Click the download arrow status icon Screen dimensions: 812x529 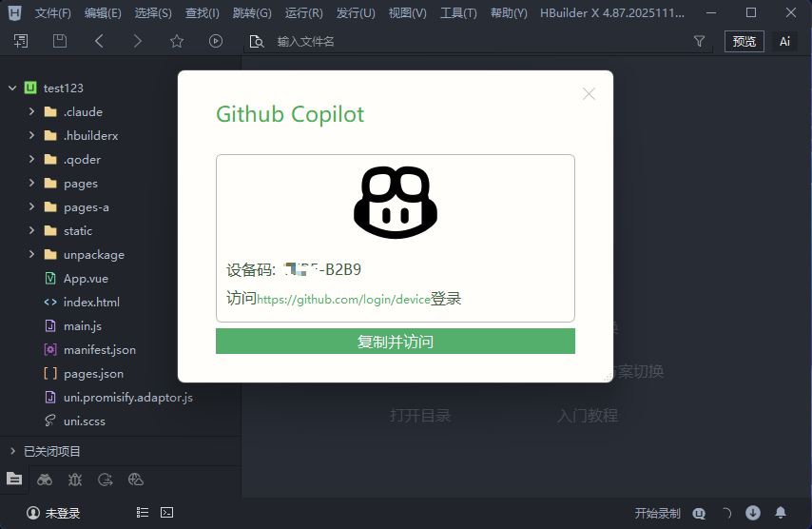click(x=753, y=513)
